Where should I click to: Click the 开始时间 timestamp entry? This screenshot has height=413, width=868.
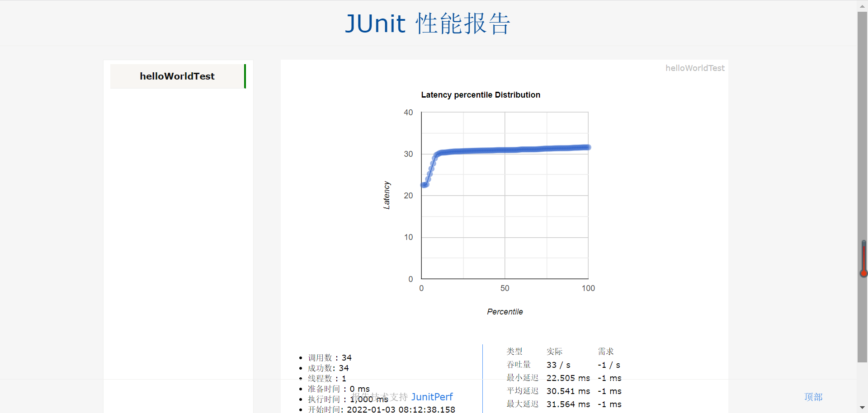point(382,409)
